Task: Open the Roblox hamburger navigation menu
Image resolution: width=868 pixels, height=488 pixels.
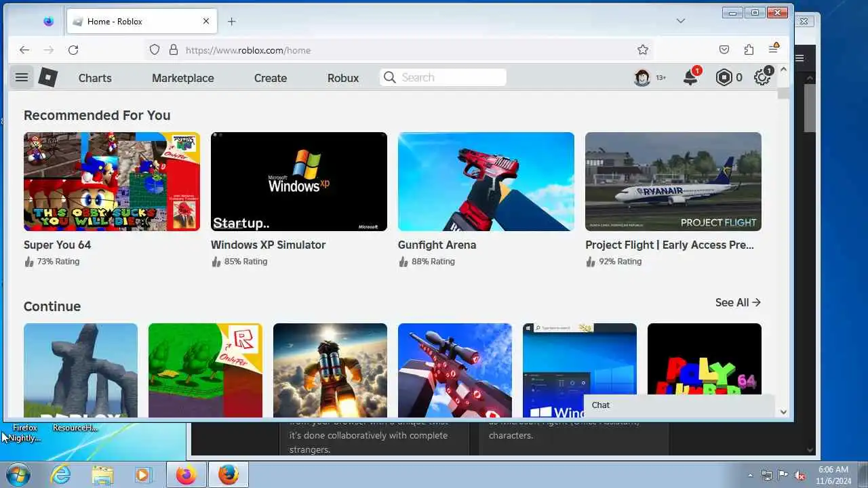Action: tap(22, 77)
